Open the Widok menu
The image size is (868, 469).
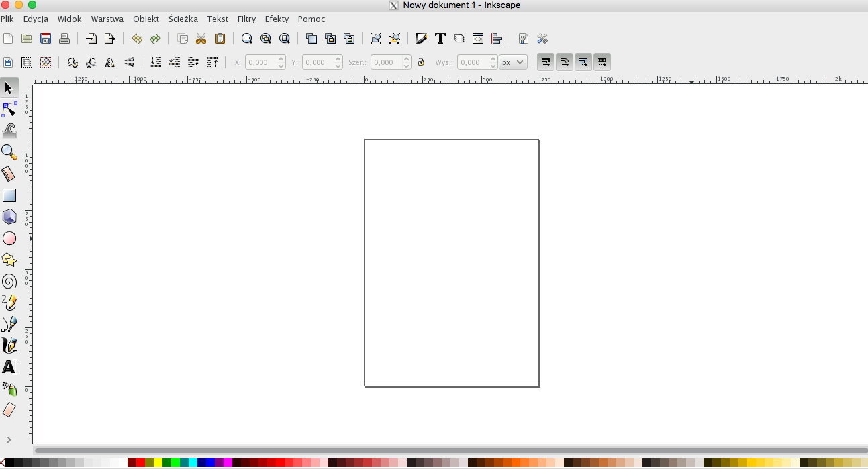click(70, 19)
